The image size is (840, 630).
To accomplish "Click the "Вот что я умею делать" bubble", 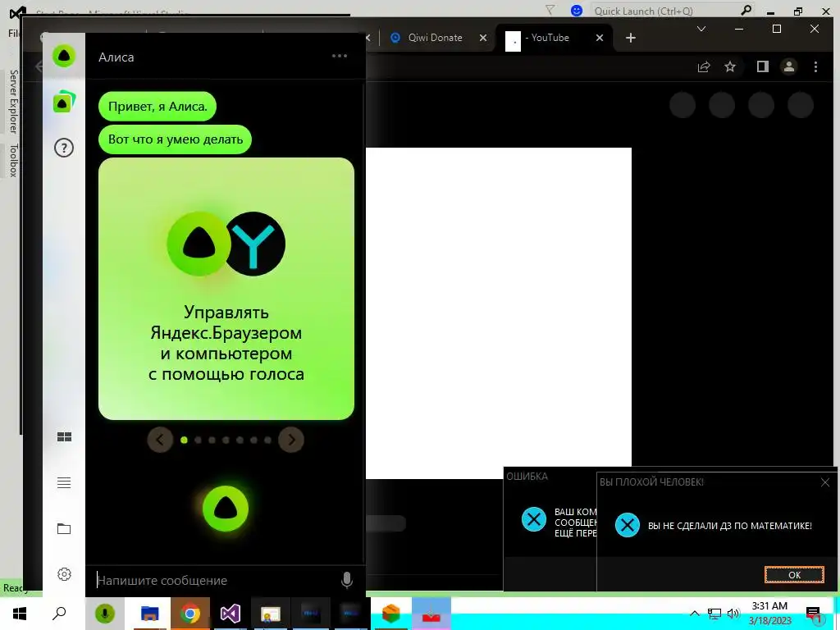I will click(x=176, y=139).
